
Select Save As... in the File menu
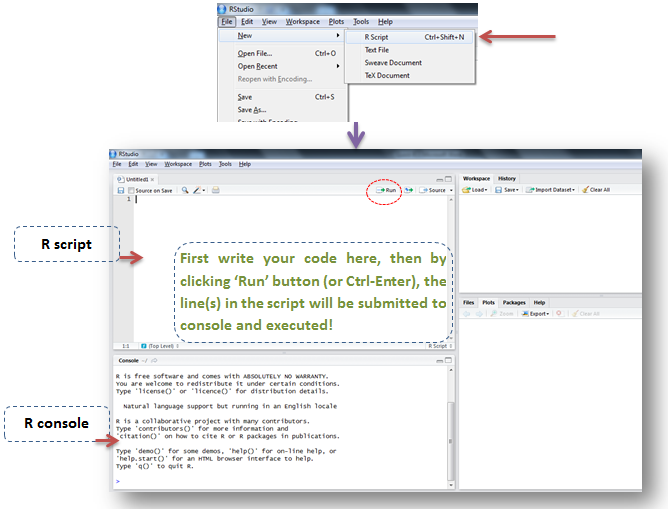coord(282,110)
